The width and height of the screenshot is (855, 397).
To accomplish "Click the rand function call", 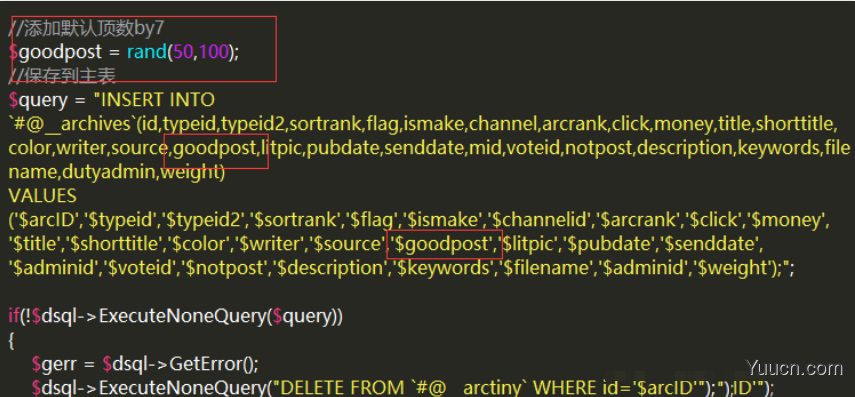I will click(x=147, y=52).
